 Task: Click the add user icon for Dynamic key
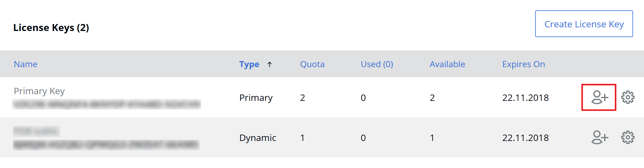(600, 138)
